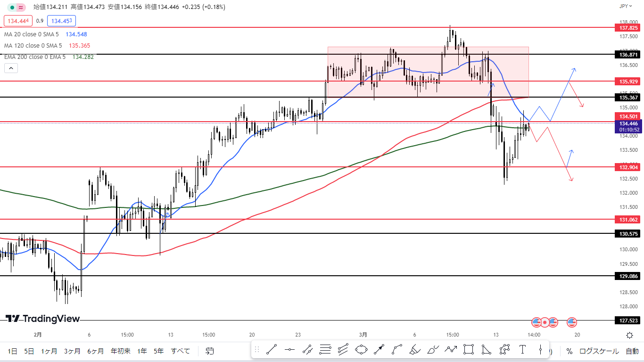Image resolution: width=644 pixels, height=362 pixels.
Task: Toggle percent scale mode
Action: point(570,351)
